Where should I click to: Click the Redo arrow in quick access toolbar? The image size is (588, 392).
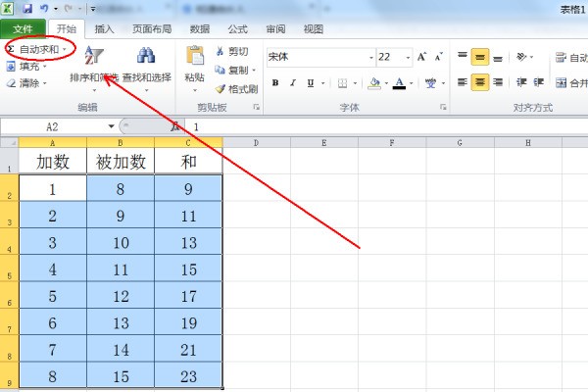[x=68, y=8]
